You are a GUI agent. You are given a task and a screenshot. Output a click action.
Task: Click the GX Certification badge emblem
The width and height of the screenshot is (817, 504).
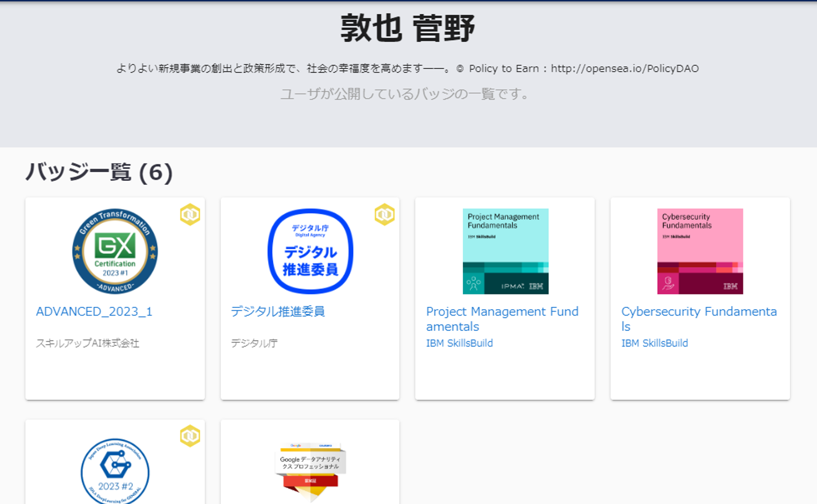pos(114,251)
